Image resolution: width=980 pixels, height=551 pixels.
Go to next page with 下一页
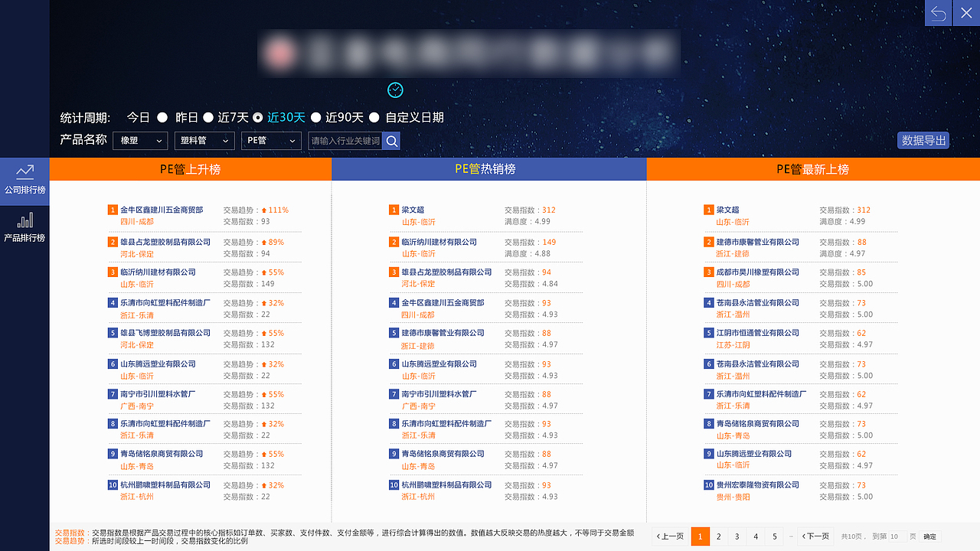pyautogui.click(x=815, y=536)
